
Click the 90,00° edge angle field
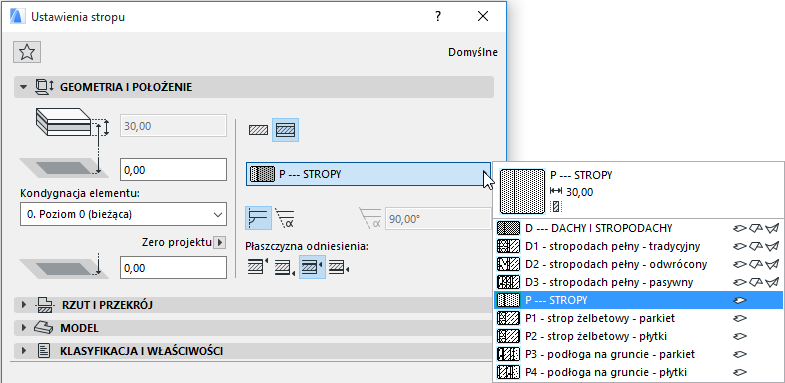coord(438,219)
